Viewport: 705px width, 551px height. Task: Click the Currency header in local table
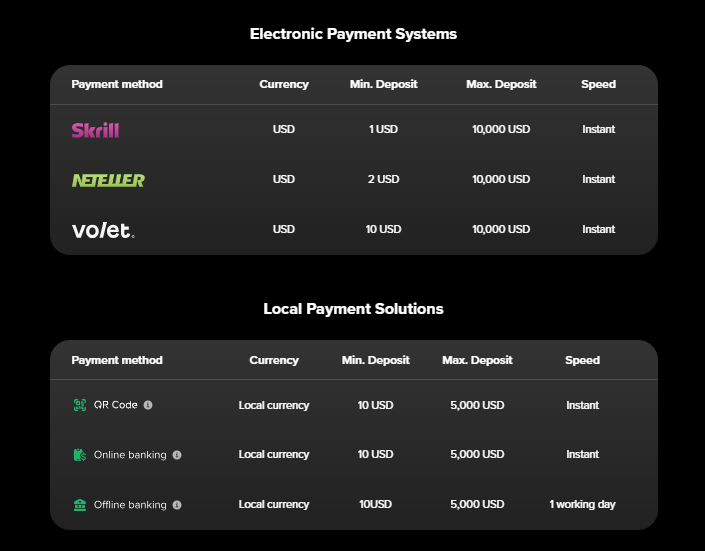click(x=274, y=360)
